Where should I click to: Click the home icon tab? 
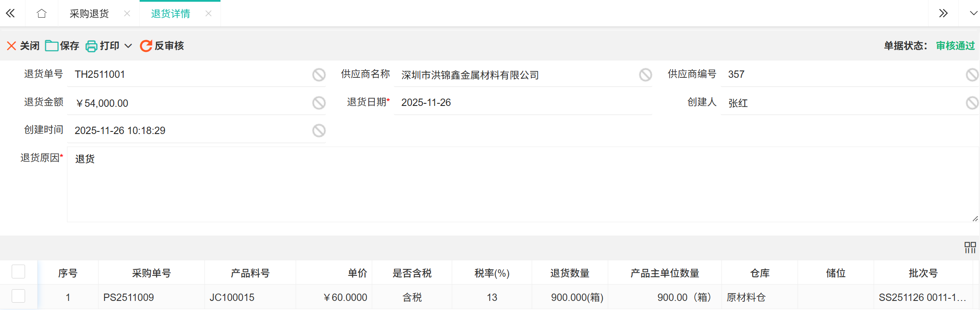(41, 13)
